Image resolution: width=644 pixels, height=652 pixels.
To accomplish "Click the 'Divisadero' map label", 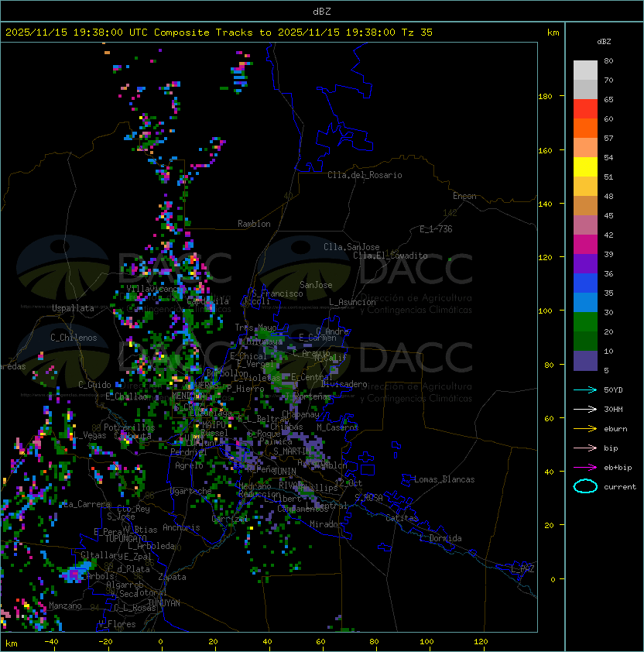I will [344, 384].
